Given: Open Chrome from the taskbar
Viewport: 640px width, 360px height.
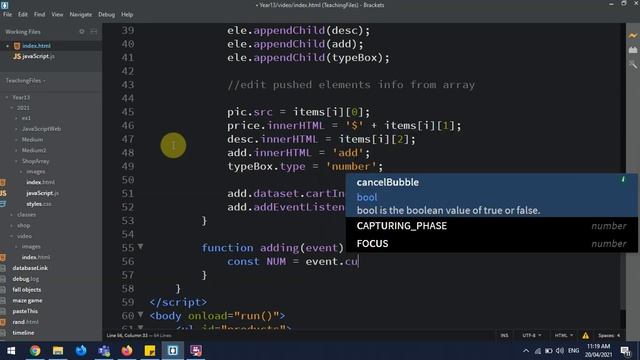Looking at the screenshot, I should (x=35, y=351).
